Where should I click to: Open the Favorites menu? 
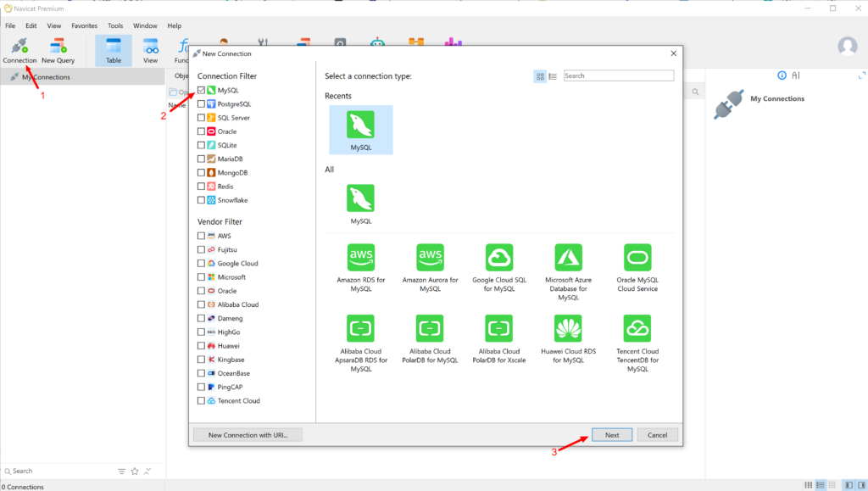(x=84, y=25)
